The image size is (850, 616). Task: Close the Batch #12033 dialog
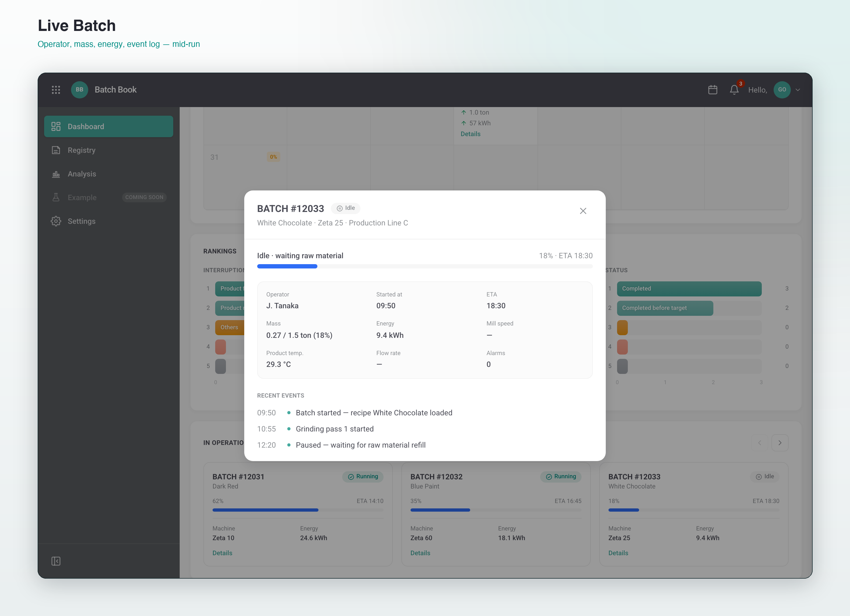583,211
